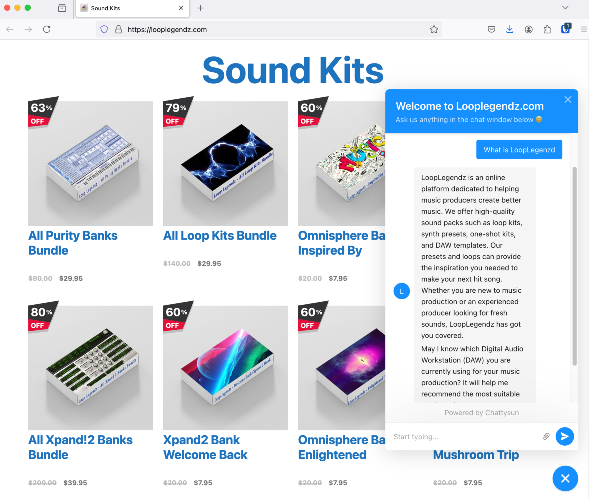Attach a file using the paperclip icon

(x=546, y=436)
